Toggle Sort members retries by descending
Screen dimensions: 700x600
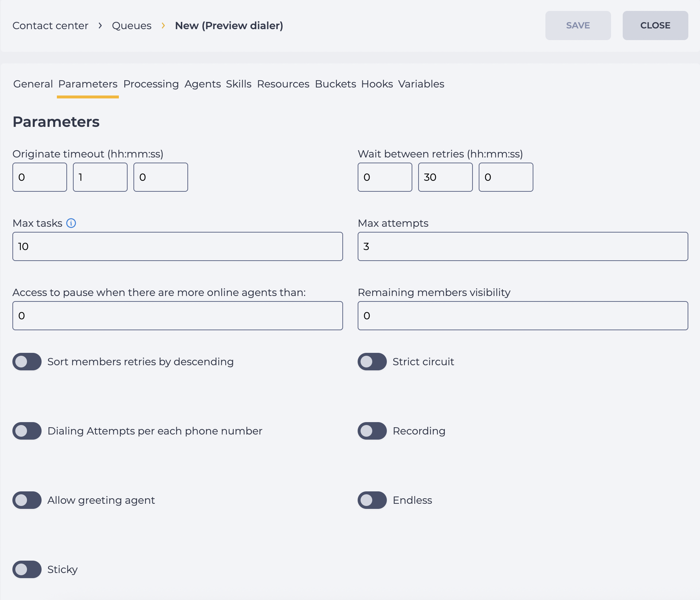click(27, 362)
